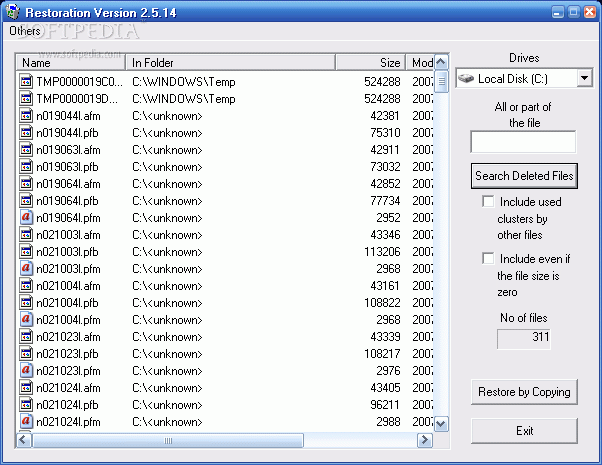Click icon of n021024l.pfb
602x465 pixels.
26,405
